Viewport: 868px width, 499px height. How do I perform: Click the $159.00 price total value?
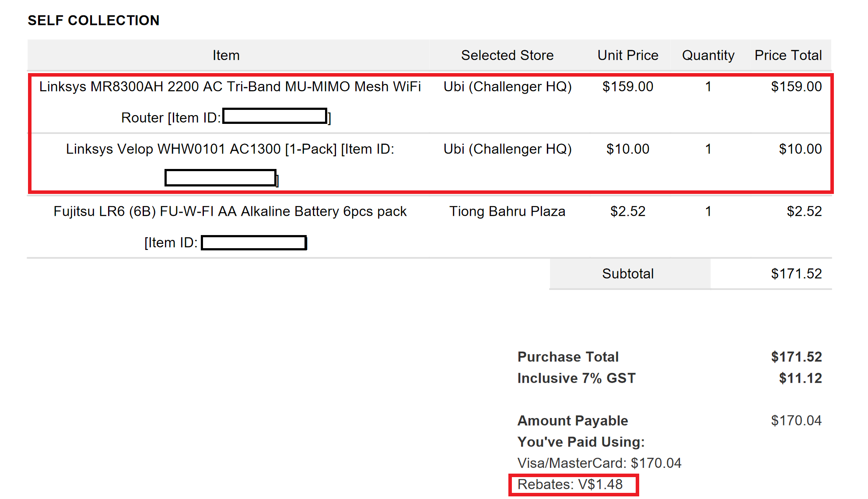pyautogui.click(x=796, y=87)
